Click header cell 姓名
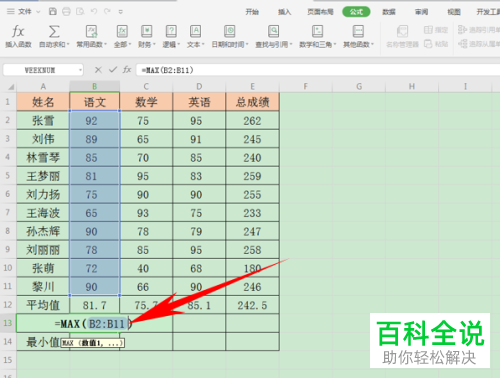 click(43, 102)
